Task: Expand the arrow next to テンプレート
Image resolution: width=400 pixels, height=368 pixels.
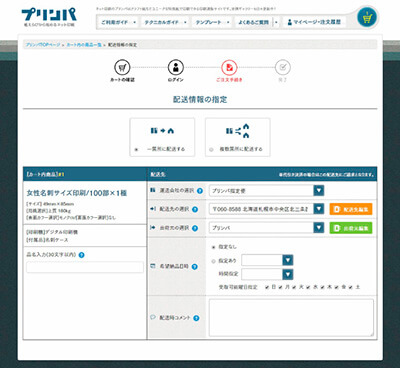Action: point(228,22)
